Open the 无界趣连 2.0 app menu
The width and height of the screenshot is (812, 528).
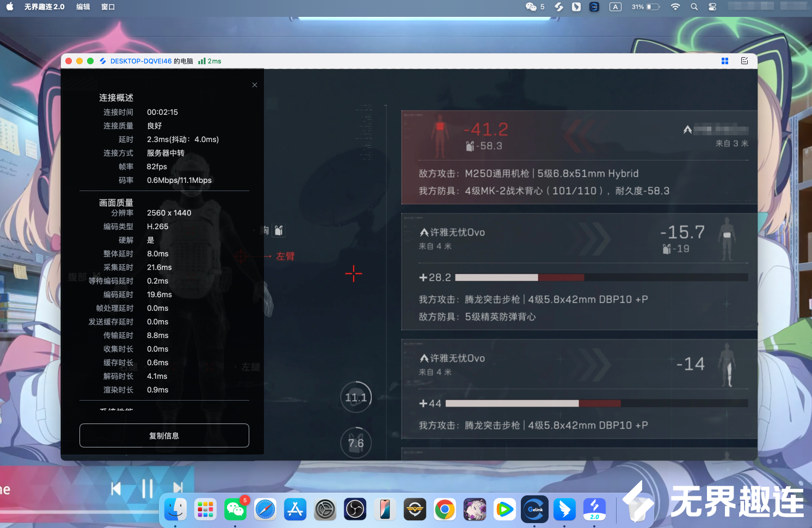pos(45,7)
